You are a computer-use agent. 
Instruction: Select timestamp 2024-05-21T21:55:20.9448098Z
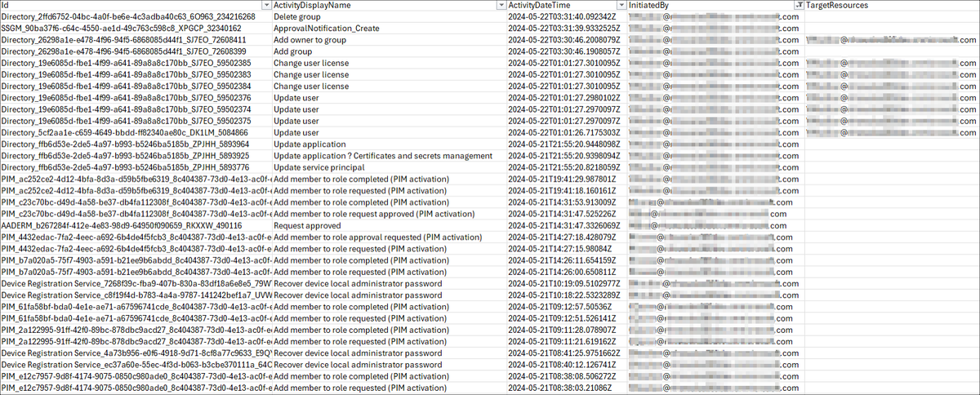click(x=566, y=144)
